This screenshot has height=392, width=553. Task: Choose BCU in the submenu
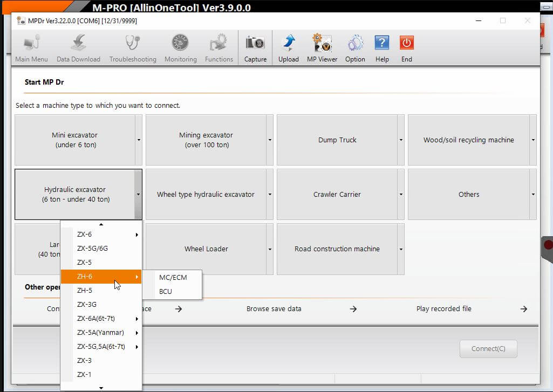[x=166, y=292]
